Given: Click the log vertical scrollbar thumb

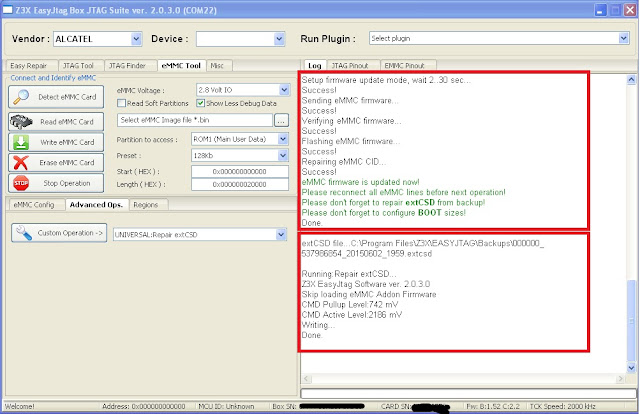Looking at the screenshot, I should pyautogui.click(x=631, y=321).
